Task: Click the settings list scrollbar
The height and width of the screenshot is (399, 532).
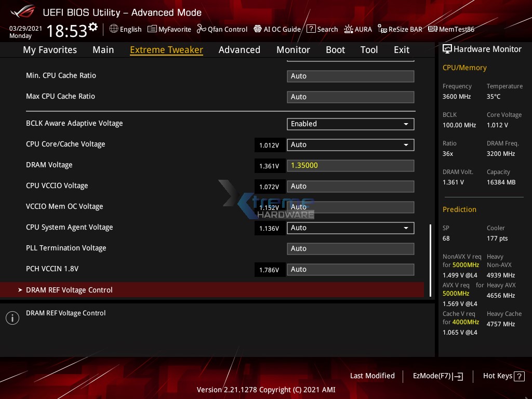Action: click(429, 260)
